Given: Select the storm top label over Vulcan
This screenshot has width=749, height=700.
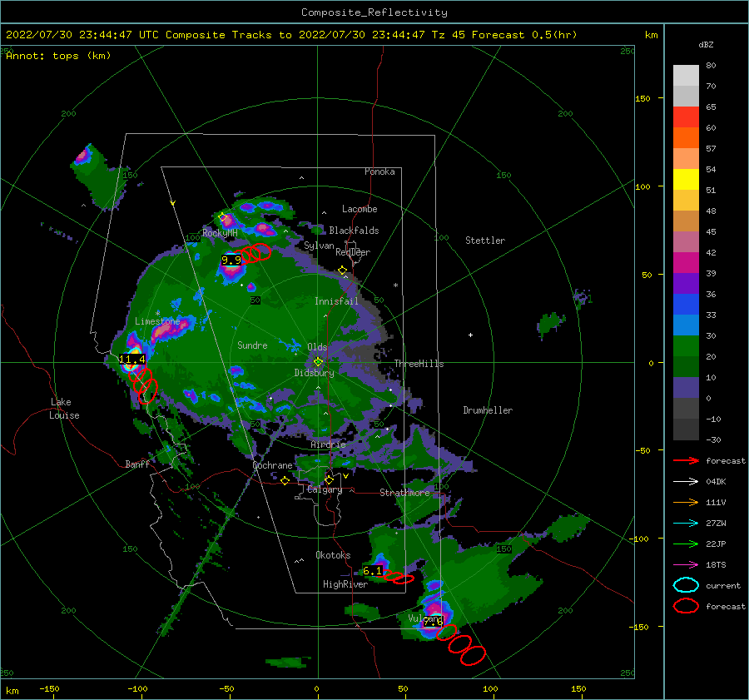Looking at the screenshot, I should [434, 622].
